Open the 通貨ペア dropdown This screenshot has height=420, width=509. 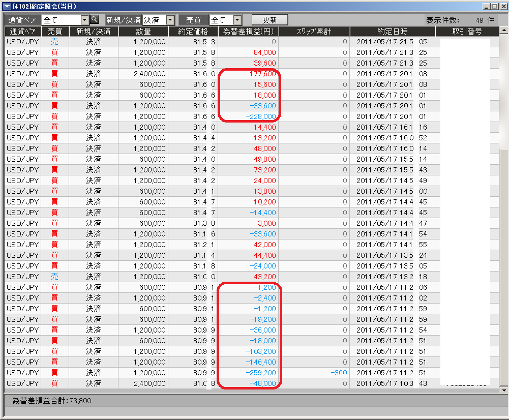click(85, 20)
